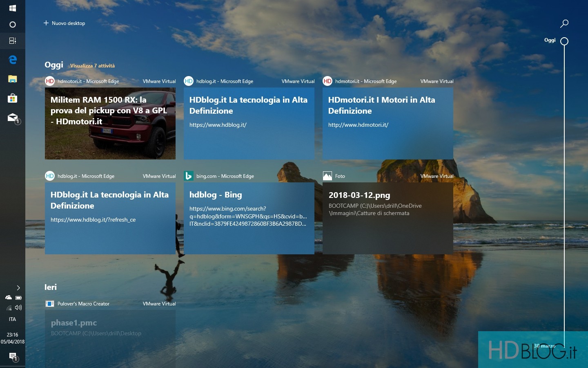Open Mail app with unread badge

tap(13, 118)
